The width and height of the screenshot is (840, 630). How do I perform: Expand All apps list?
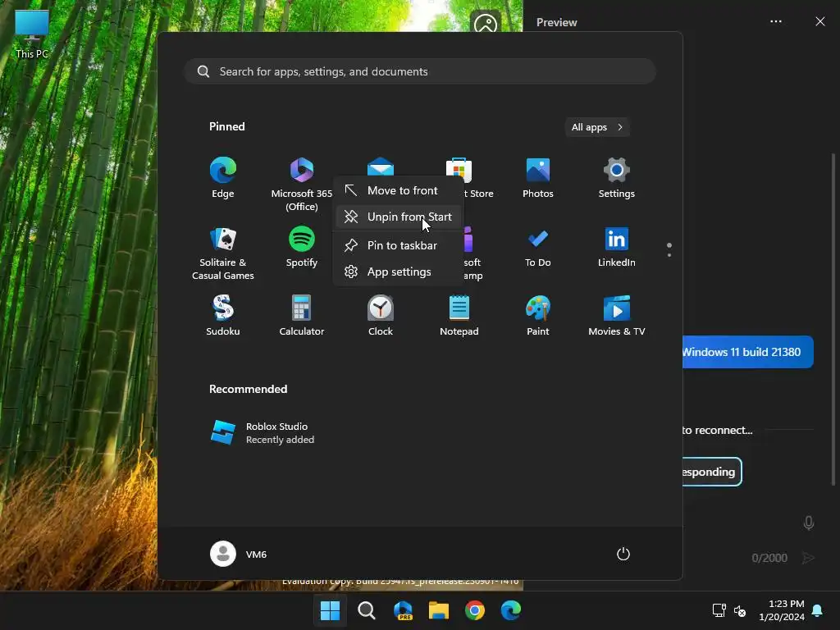pos(597,127)
